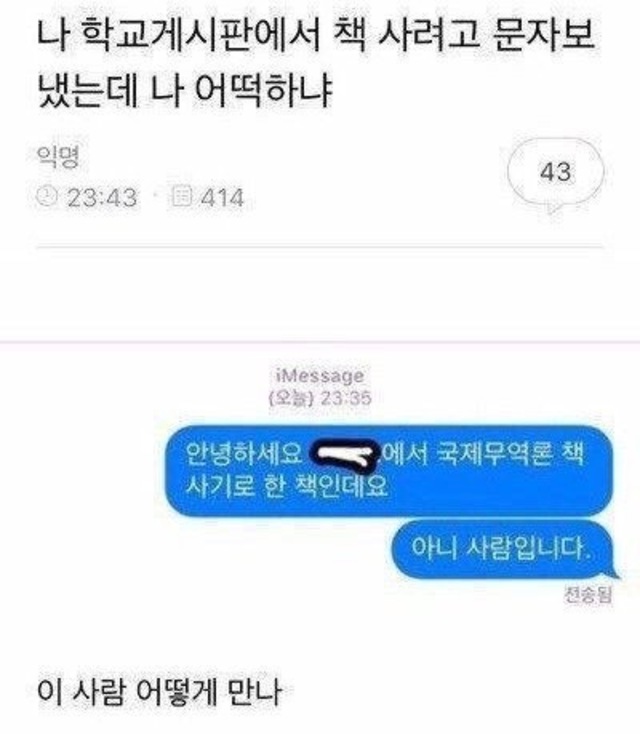Tap the iMessage header label
Screen dimensions: 640x734
tap(320, 376)
